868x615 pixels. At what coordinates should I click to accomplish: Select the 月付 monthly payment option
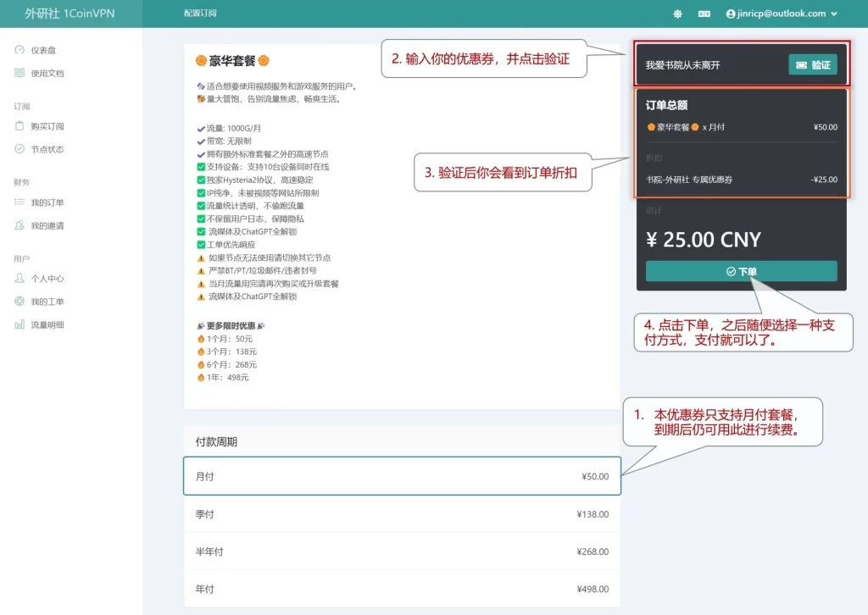402,476
